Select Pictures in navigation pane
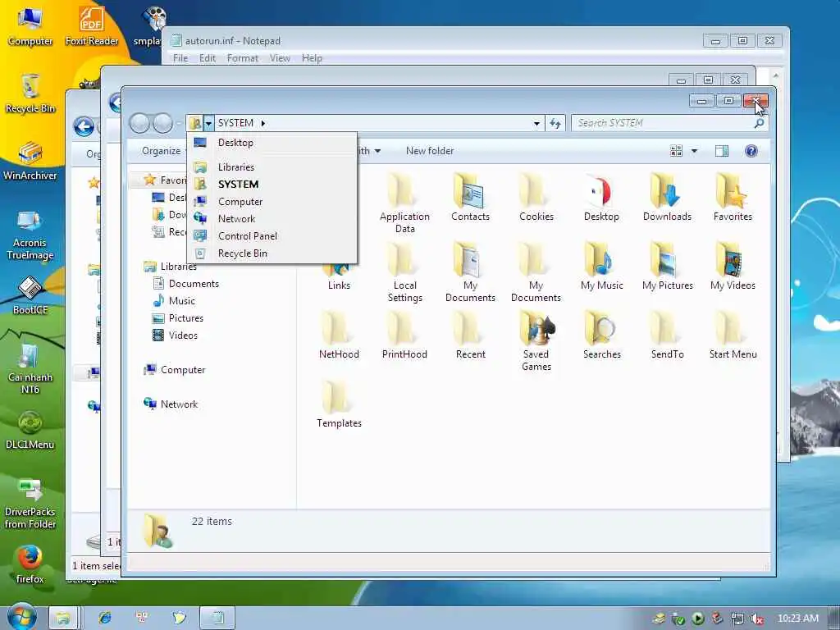 [x=178, y=317]
